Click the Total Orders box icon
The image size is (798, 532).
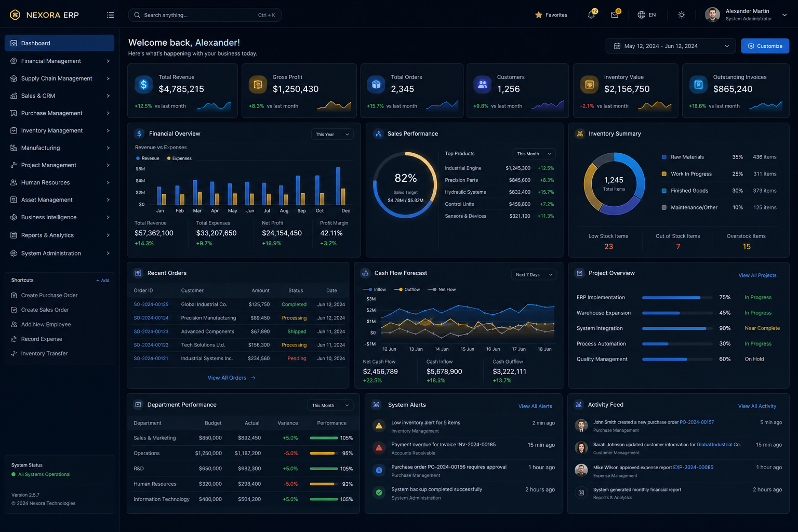pyautogui.click(x=376, y=84)
